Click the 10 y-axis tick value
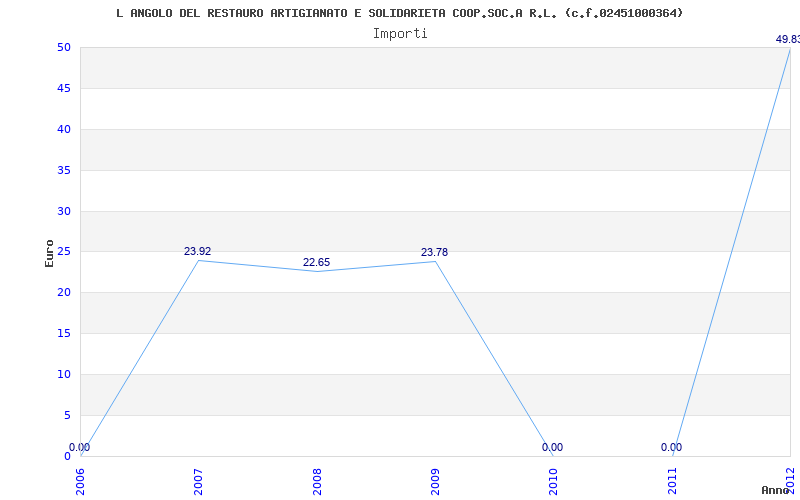800x500 pixels. click(64, 374)
